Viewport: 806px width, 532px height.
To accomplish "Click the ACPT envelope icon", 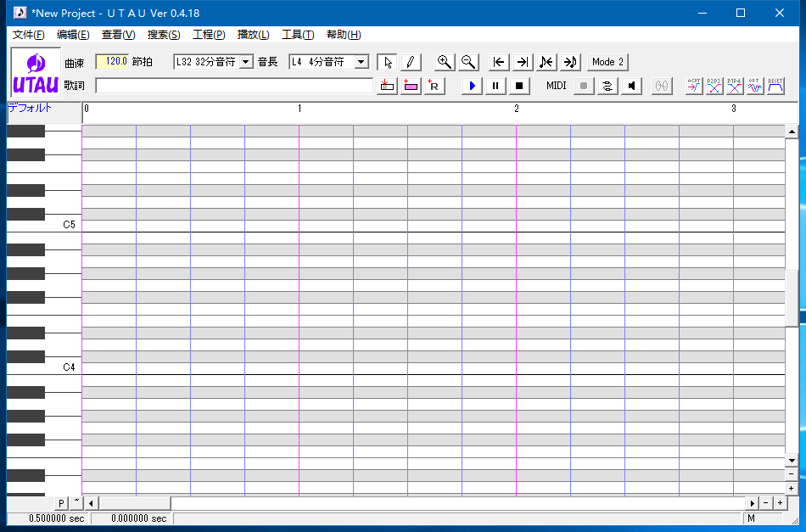I will 694,86.
